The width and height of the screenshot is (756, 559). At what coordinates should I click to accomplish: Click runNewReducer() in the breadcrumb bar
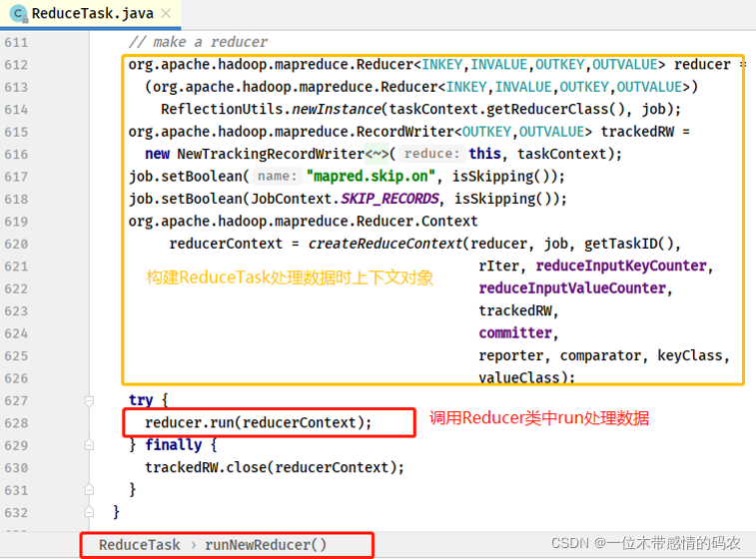click(x=266, y=545)
